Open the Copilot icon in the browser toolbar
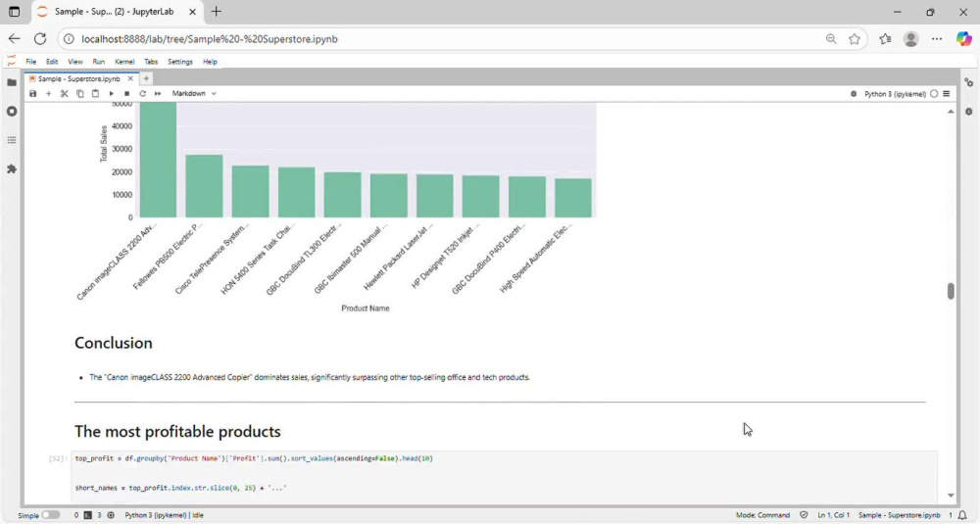 (x=963, y=39)
